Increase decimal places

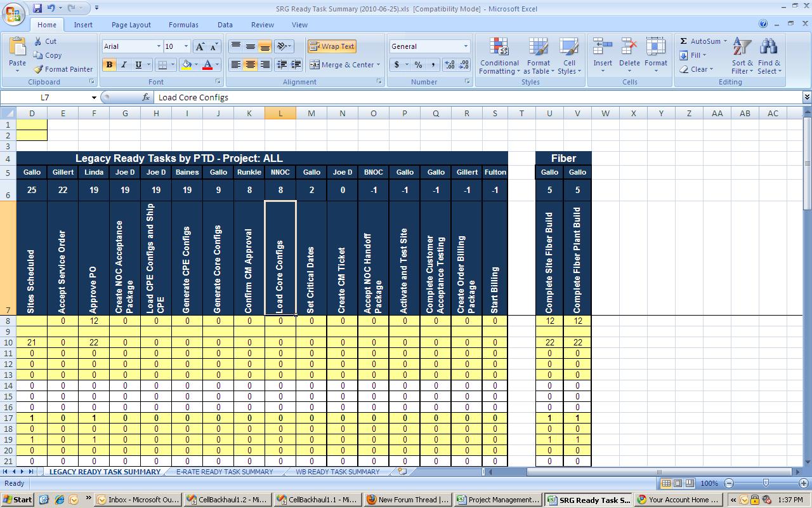tap(450, 65)
